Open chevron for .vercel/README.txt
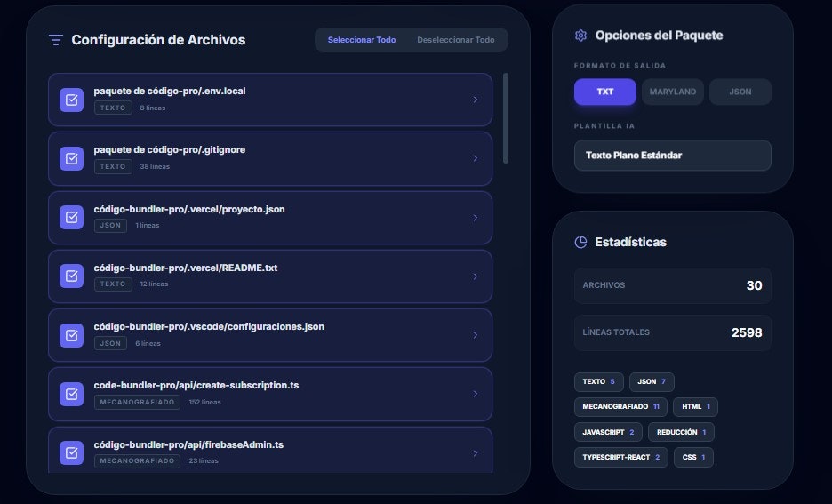Screen dimensions: 832x504 tap(476, 276)
